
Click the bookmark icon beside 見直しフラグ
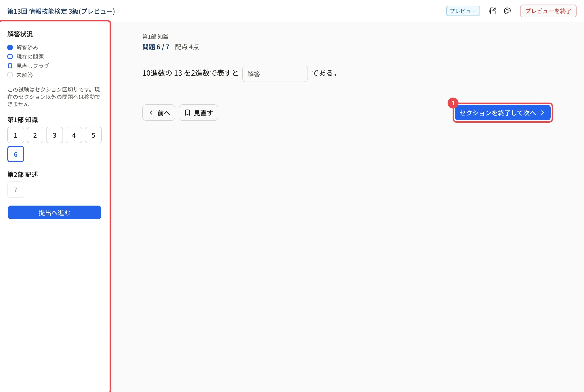coord(10,66)
